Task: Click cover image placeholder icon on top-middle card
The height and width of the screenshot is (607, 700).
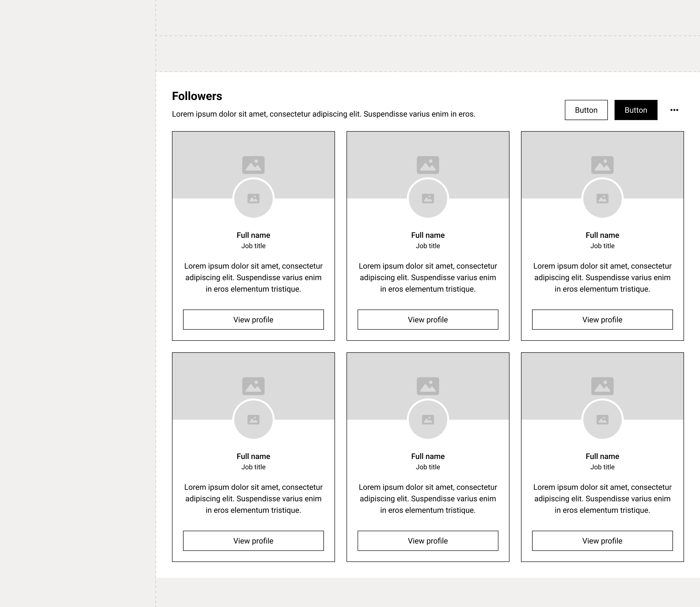Action: pyautogui.click(x=428, y=165)
